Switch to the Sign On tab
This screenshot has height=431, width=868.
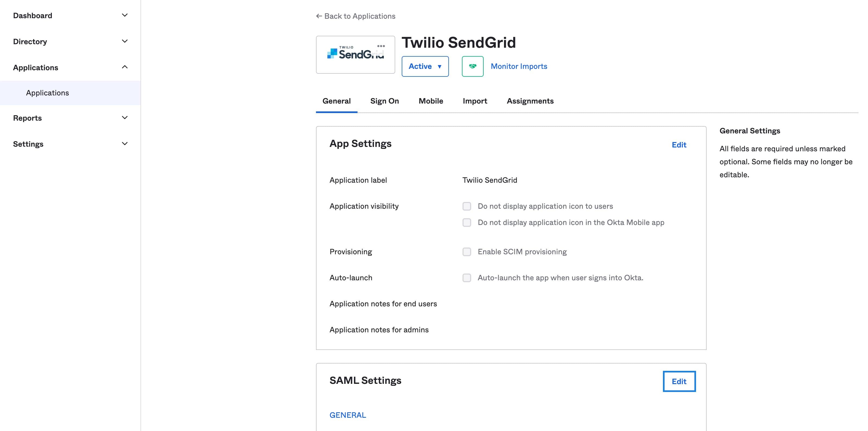(x=384, y=101)
